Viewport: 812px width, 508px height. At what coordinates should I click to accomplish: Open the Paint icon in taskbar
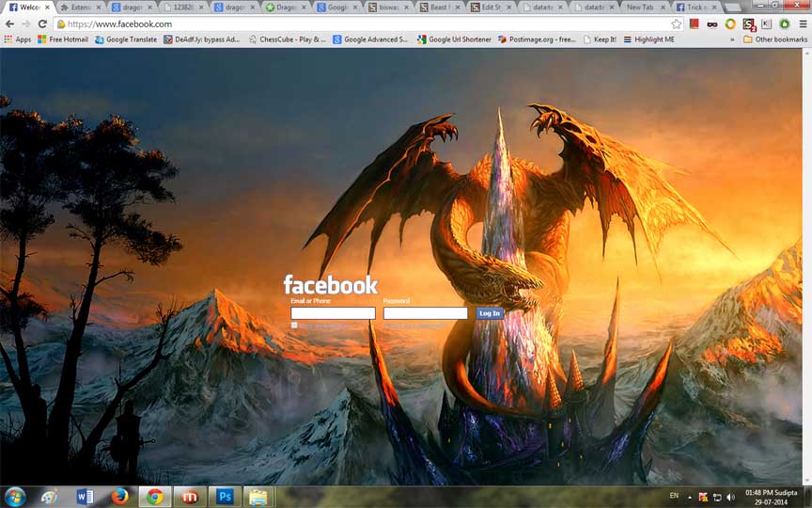pyautogui.click(x=50, y=497)
